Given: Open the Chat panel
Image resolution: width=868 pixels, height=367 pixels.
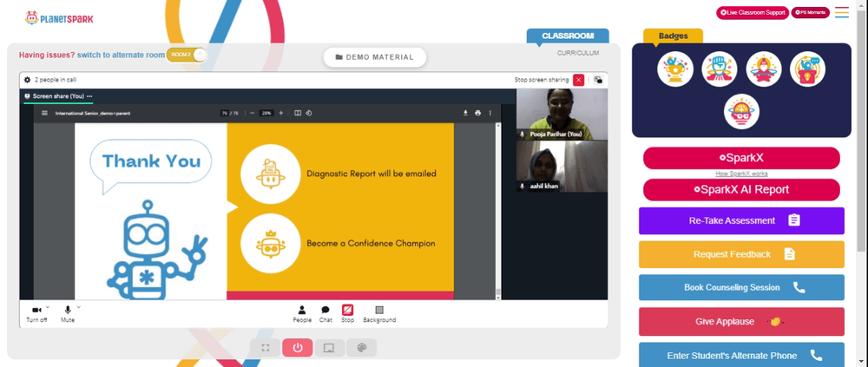Looking at the screenshot, I should click(325, 314).
